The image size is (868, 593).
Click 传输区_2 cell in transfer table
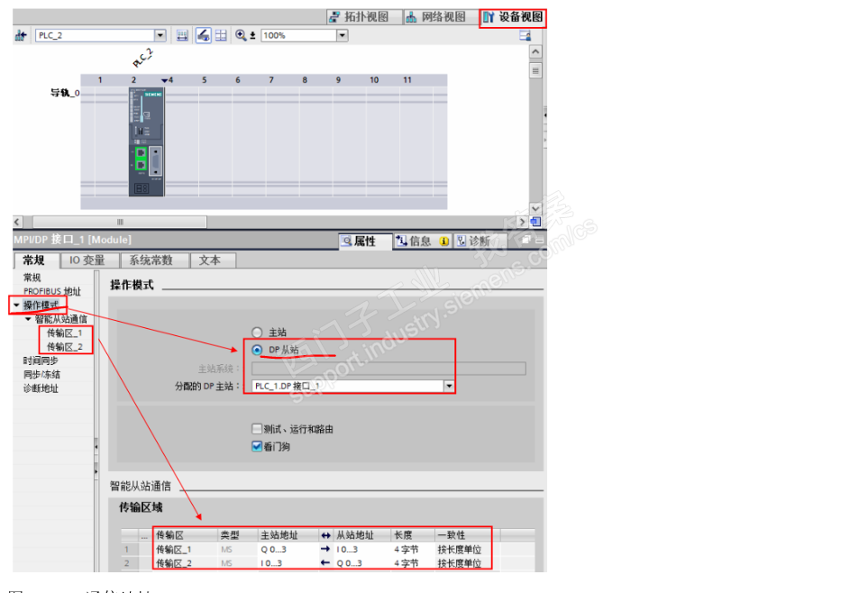187,563
